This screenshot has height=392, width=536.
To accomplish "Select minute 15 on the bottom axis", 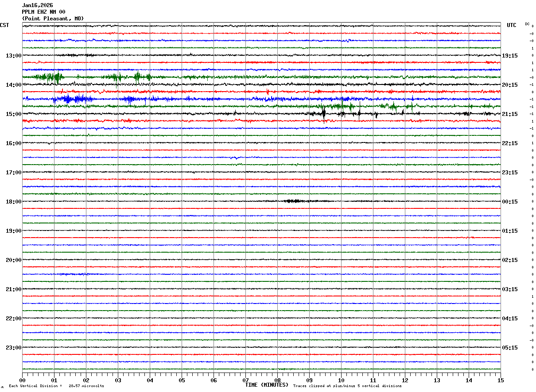I will coord(501,380).
